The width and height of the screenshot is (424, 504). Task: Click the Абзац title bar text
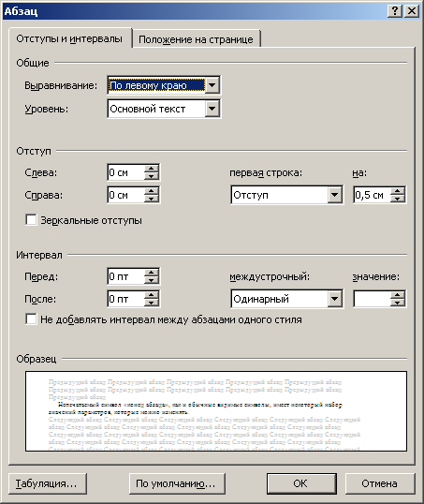click(x=21, y=11)
